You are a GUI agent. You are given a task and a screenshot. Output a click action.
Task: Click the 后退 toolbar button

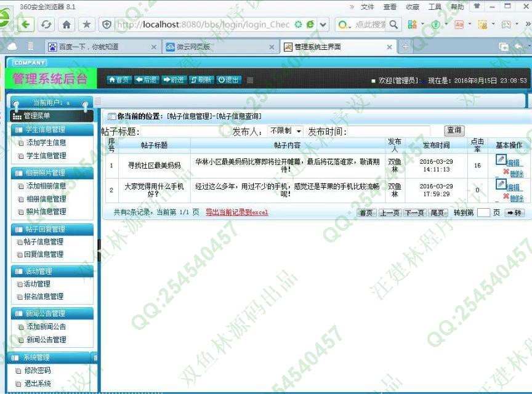(x=146, y=80)
